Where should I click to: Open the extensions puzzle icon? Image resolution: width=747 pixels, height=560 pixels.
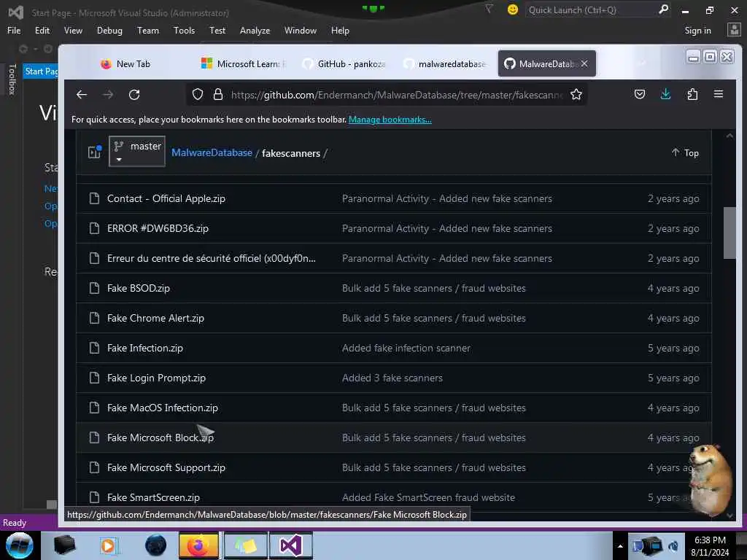click(692, 95)
